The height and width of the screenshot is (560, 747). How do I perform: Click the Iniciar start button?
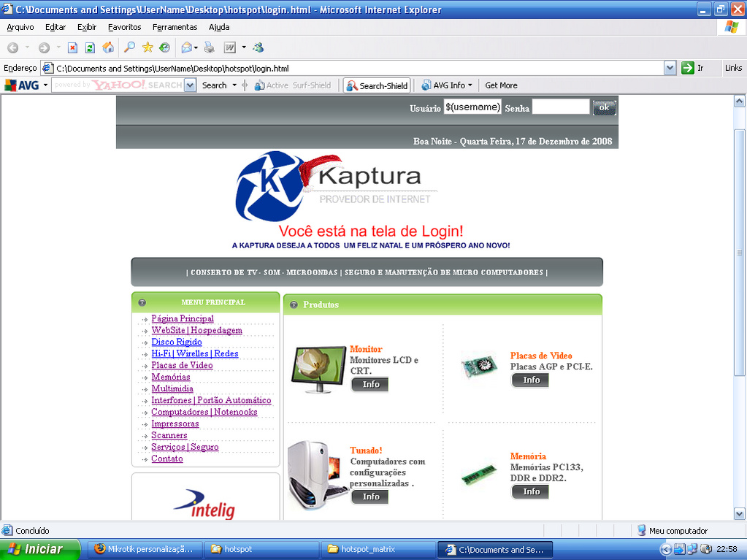[39, 549]
